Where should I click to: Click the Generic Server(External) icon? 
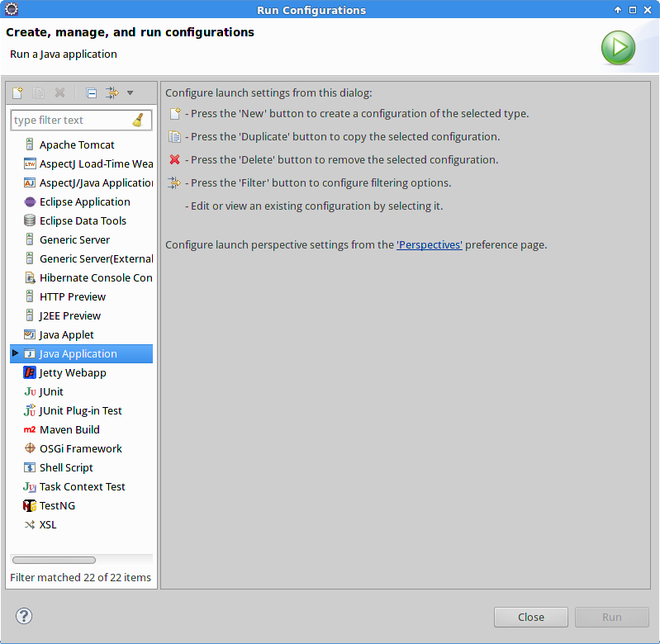[30, 258]
